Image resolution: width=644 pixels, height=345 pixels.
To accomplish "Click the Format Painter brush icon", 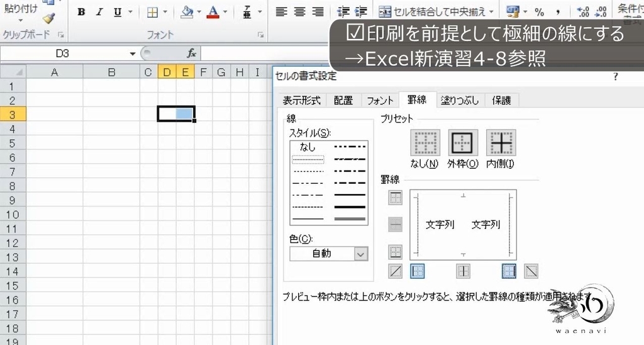I will (x=49, y=18).
